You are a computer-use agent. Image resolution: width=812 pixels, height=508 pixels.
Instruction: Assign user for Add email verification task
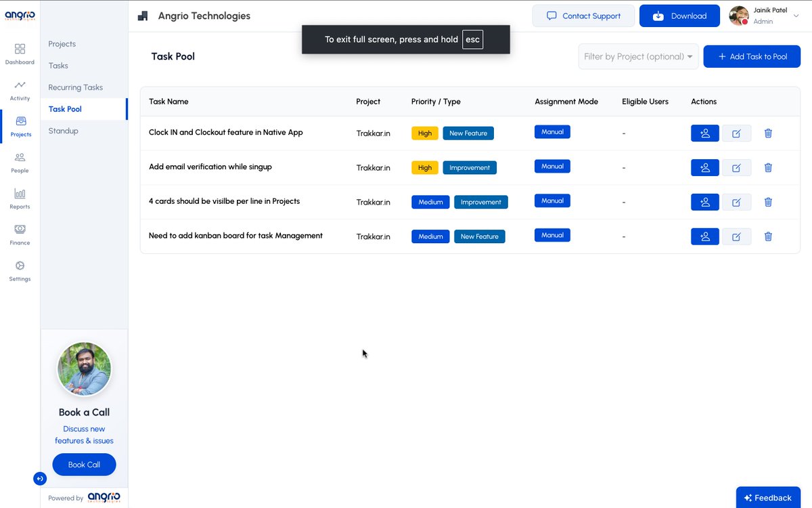705,167
